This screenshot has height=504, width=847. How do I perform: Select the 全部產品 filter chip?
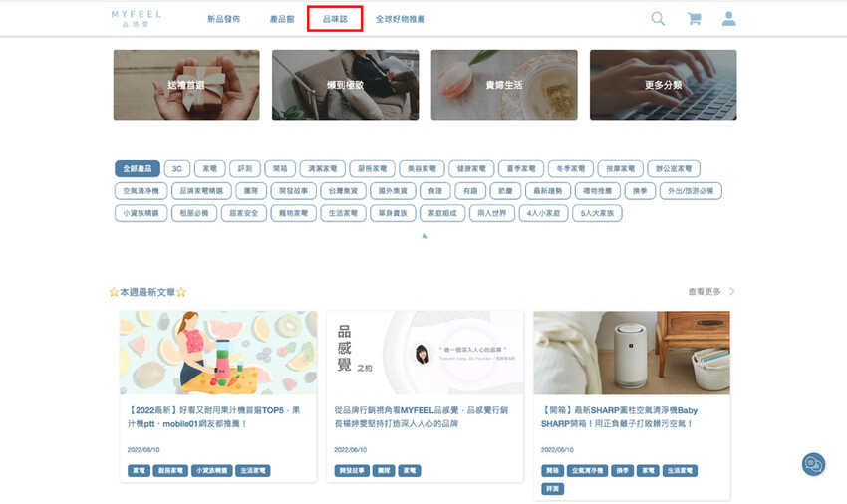(x=138, y=168)
